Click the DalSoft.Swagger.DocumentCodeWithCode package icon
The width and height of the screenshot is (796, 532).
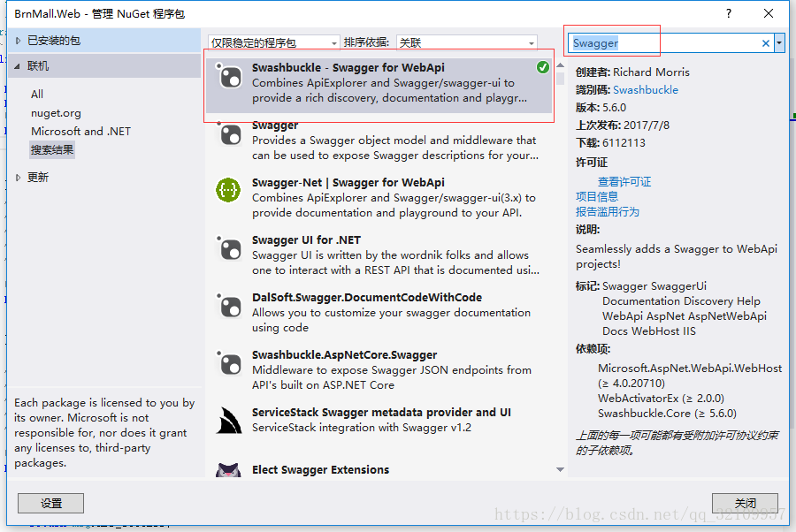229,307
